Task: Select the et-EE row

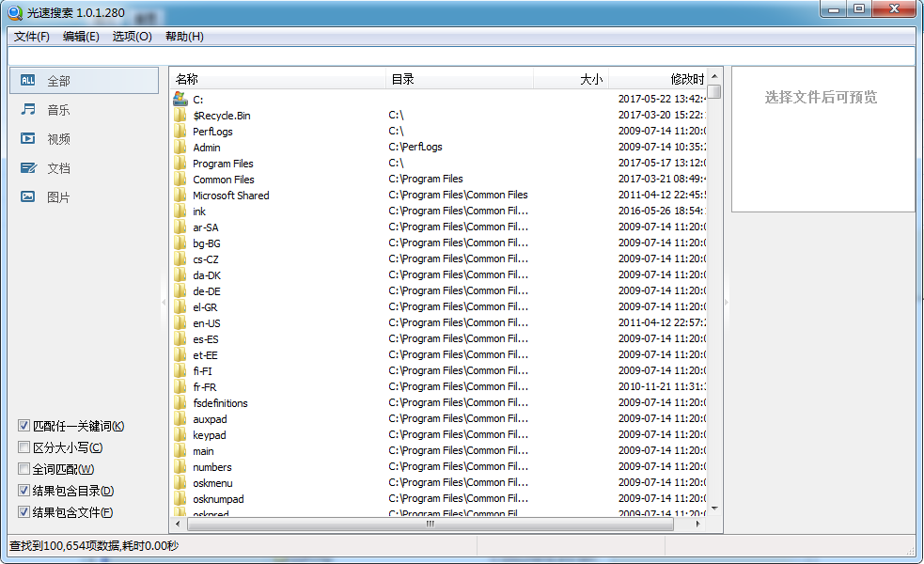Action: 438,354
